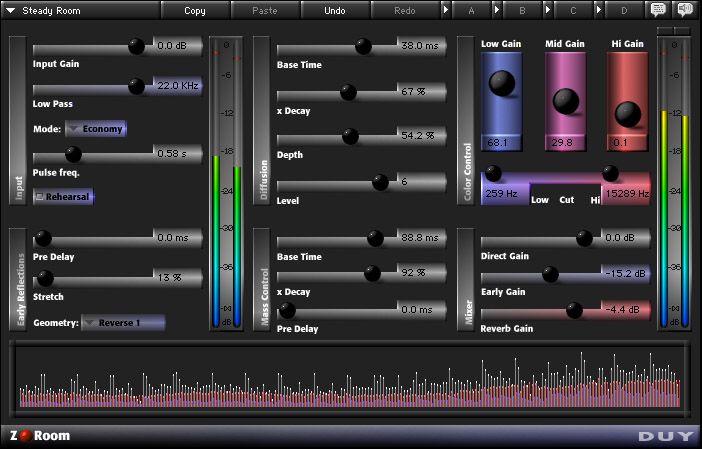The image size is (702, 449).
Task: Click the Input Gain slider knob
Action: [x=136, y=47]
